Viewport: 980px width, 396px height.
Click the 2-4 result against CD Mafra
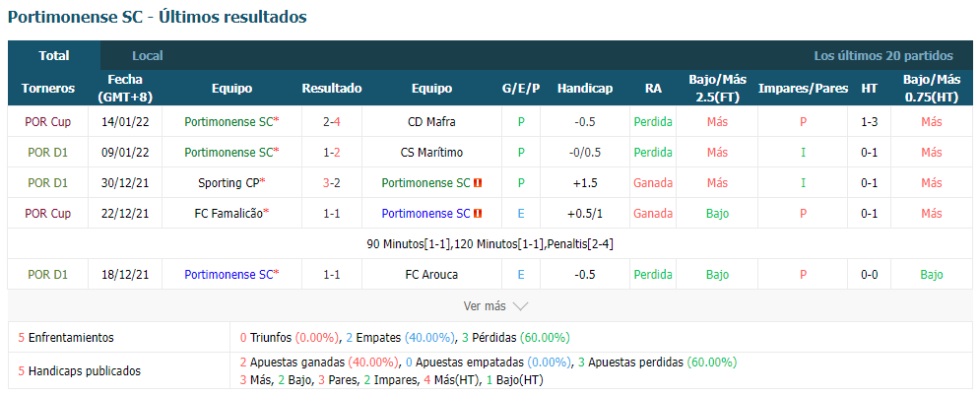click(x=332, y=122)
